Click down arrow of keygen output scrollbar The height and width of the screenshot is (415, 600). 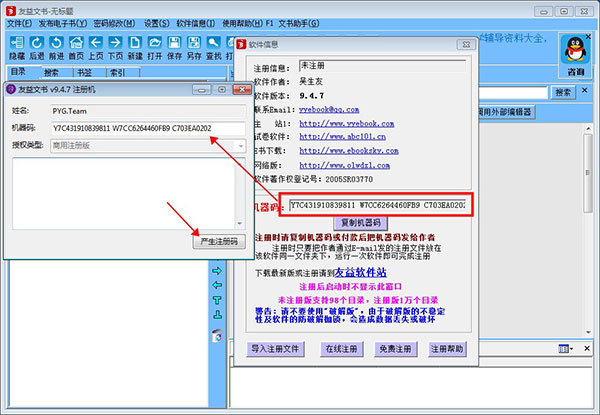pyautogui.click(x=240, y=224)
